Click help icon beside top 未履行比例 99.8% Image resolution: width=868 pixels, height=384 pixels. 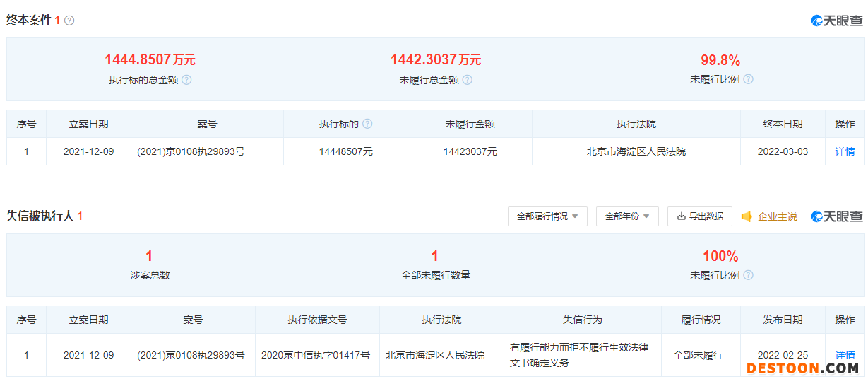click(748, 79)
